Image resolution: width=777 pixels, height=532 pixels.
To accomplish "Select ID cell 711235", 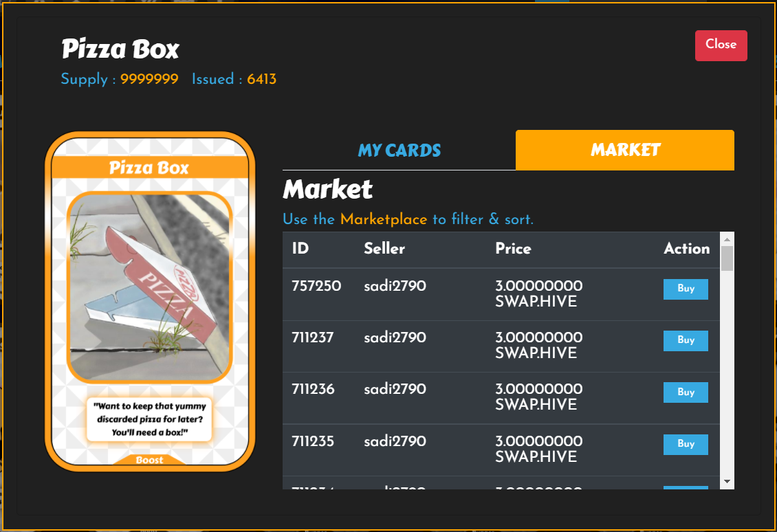I will (313, 441).
